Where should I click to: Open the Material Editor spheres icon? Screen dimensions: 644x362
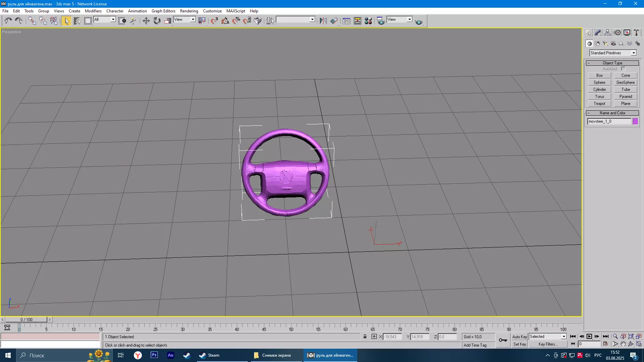click(368, 21)
